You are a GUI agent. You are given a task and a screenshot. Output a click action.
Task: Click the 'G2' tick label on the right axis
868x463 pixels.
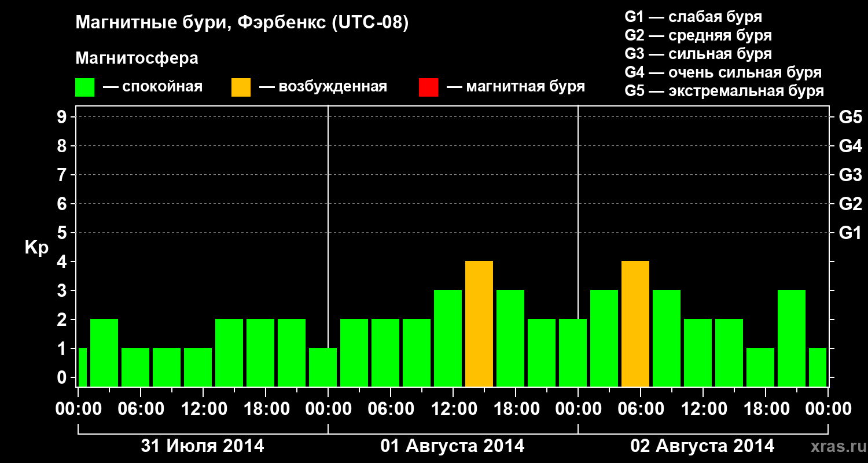(x=850, y=204)
